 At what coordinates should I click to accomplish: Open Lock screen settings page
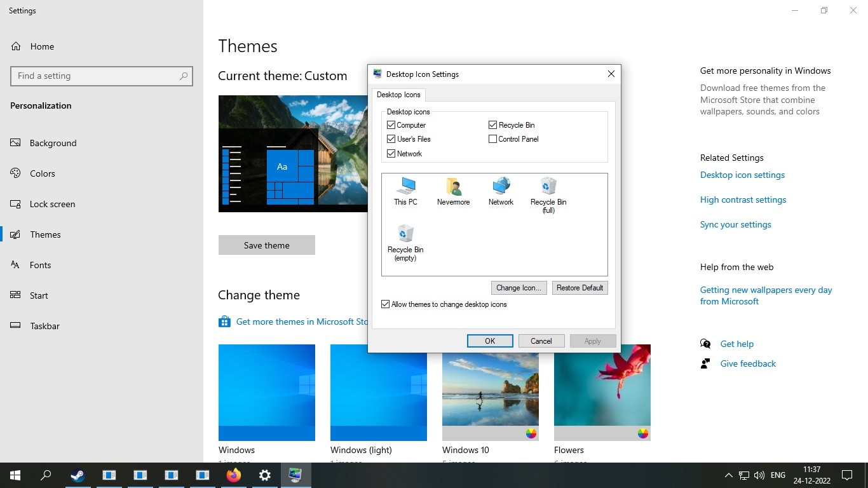(x=102, y=204)
